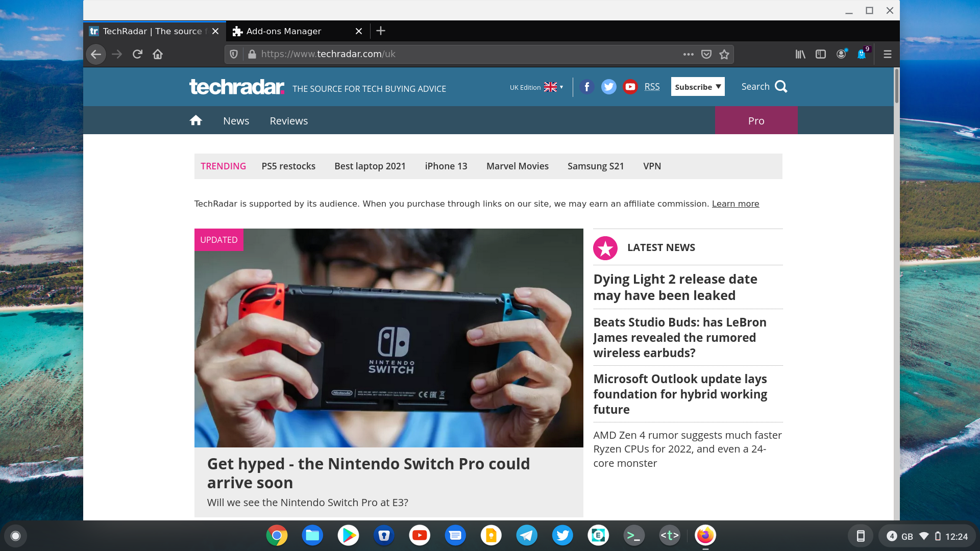
Task: Close the TechRadar tab
Action: [x=215, y=31]
